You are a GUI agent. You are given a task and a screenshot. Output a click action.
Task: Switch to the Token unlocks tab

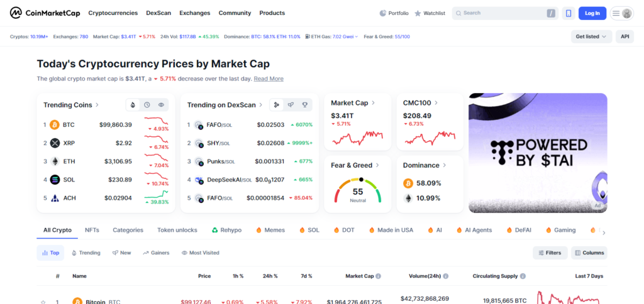pyautogui.click(x=177, y=230)
